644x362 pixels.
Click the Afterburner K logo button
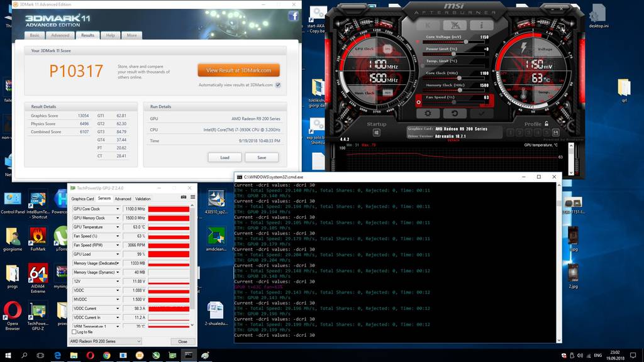pos(428,25)
